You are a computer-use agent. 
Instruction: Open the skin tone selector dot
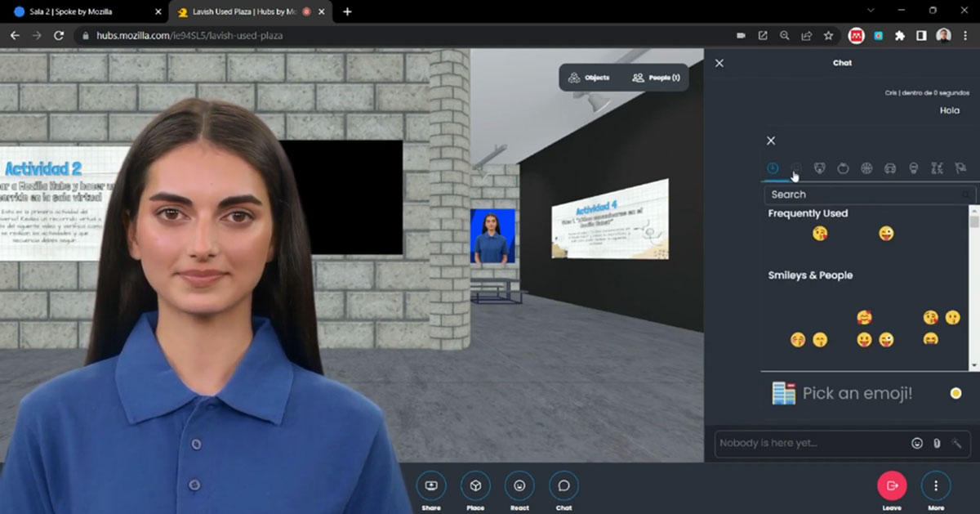(x=955, y=393)
